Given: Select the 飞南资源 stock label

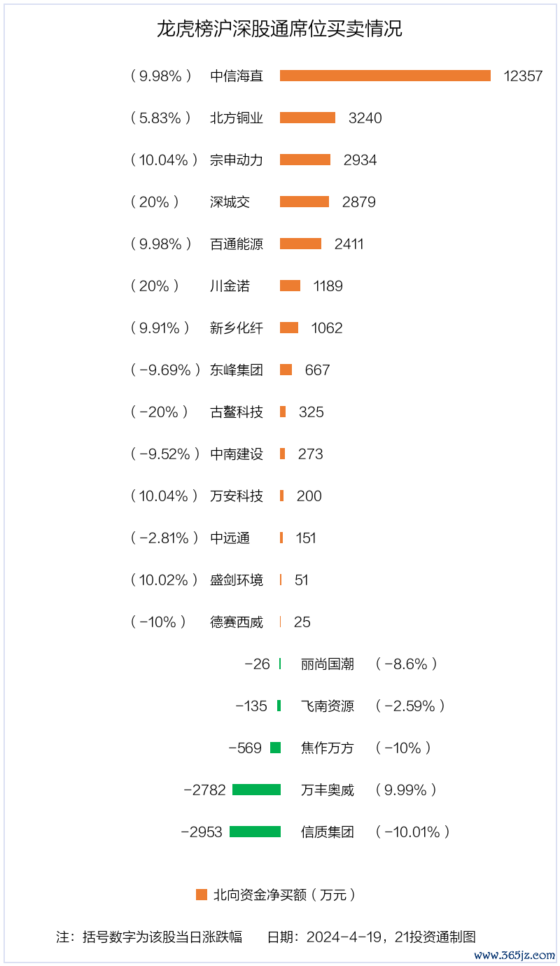Looking at the screenshot, I should (328, 706).
